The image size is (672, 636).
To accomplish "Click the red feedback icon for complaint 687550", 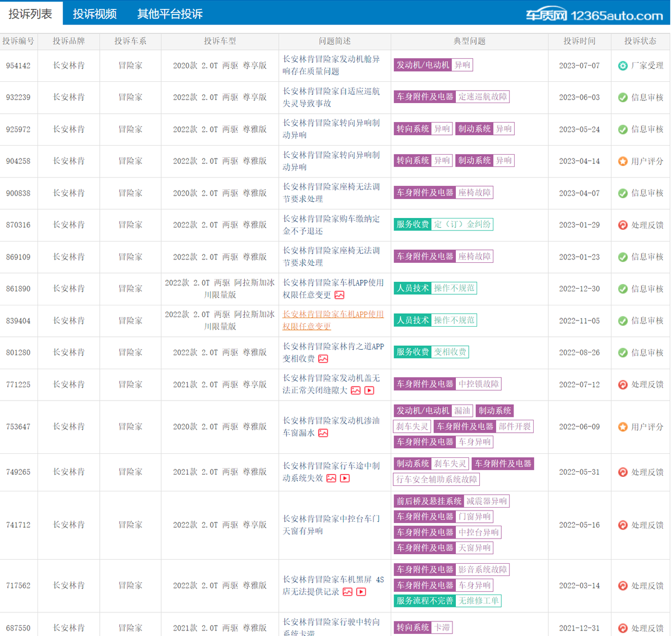I will (623, 628).
